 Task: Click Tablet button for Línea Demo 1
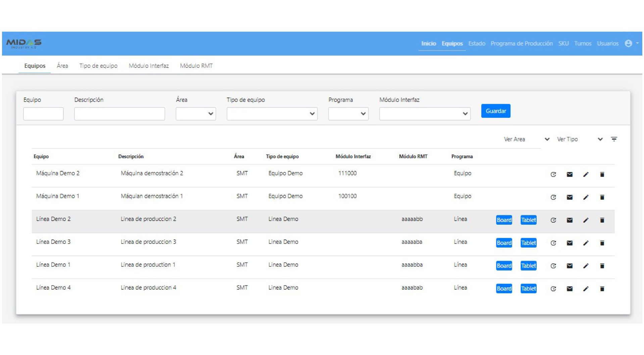(528, 266)
